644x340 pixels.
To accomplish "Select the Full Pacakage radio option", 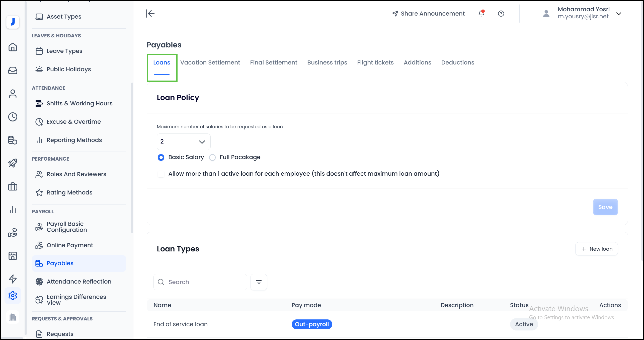I will click(212, 157).
